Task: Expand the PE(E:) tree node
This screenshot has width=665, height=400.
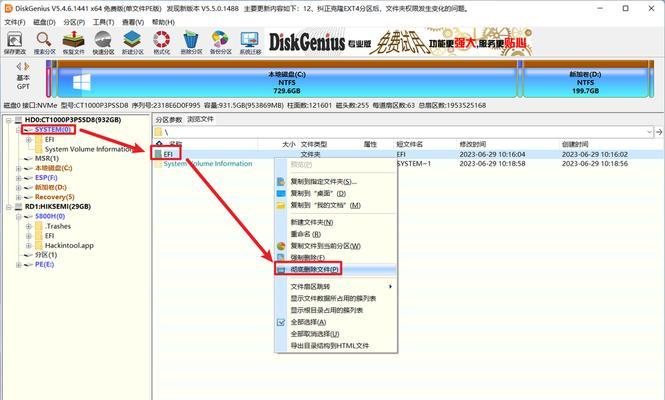Action: tap(18, 265)
